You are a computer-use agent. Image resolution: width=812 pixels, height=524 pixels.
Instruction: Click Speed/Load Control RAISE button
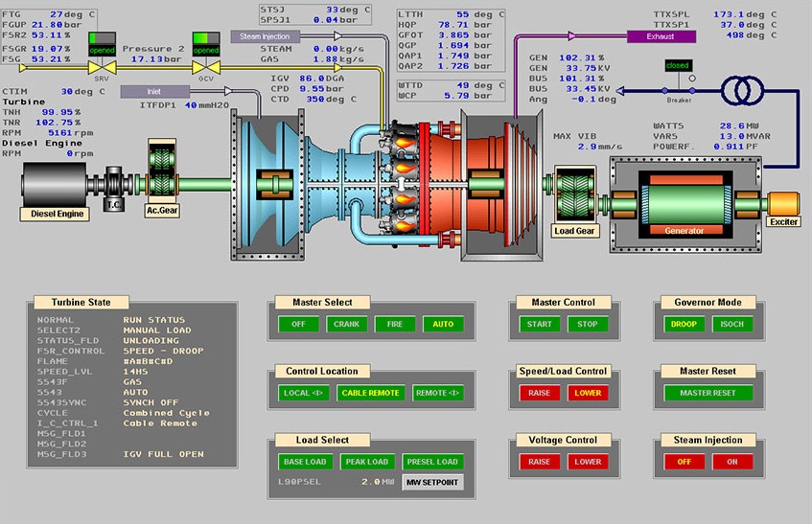point(539,393)
